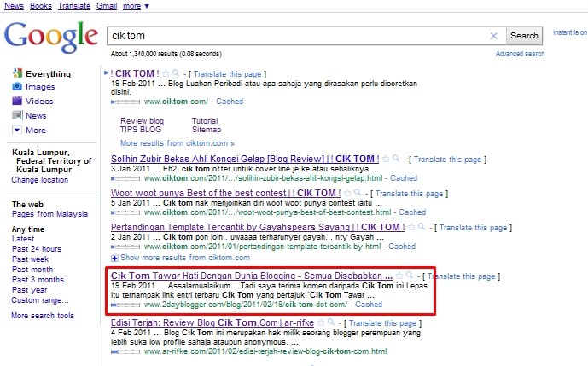Filter results by 'Past week'

click(31, 259)
